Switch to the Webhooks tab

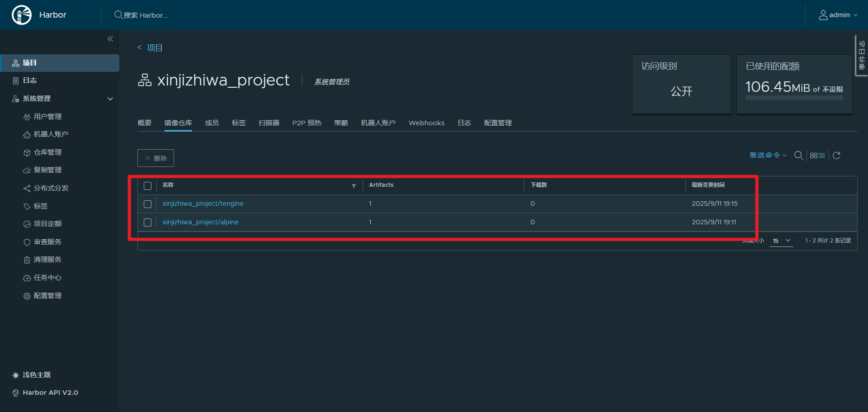pyautogui.click(x=427, y=123)
